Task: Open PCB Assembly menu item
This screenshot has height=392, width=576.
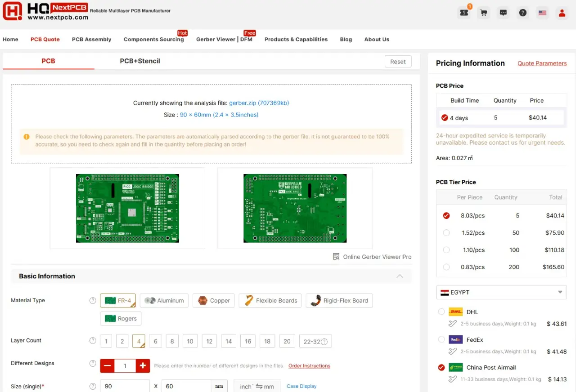Action: point(91,40)
